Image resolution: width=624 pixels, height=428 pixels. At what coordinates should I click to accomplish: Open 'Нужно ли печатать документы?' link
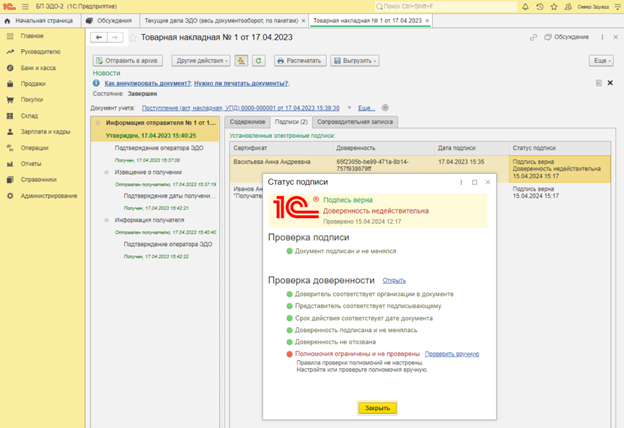point(241,83)
